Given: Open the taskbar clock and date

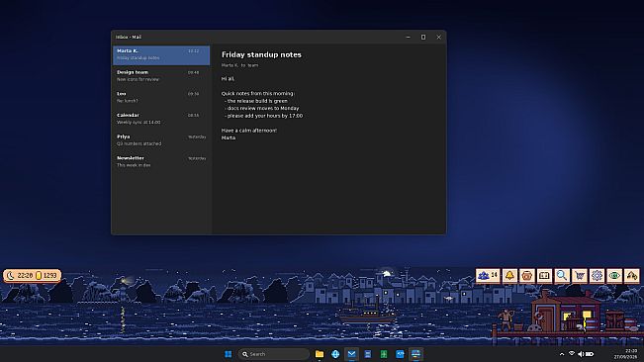Looking at the screenshot, I should click(625, 354).
